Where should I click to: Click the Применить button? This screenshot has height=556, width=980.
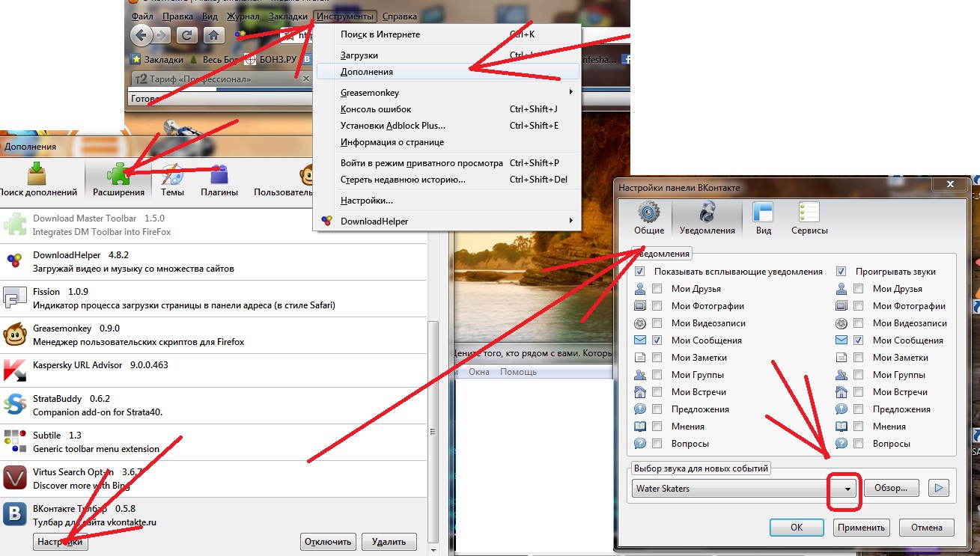click(862, 528)
